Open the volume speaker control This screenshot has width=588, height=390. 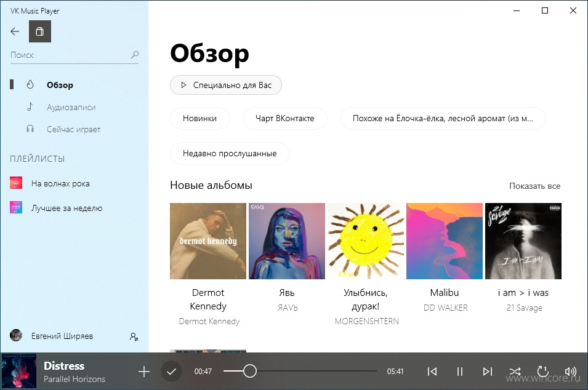570,372
